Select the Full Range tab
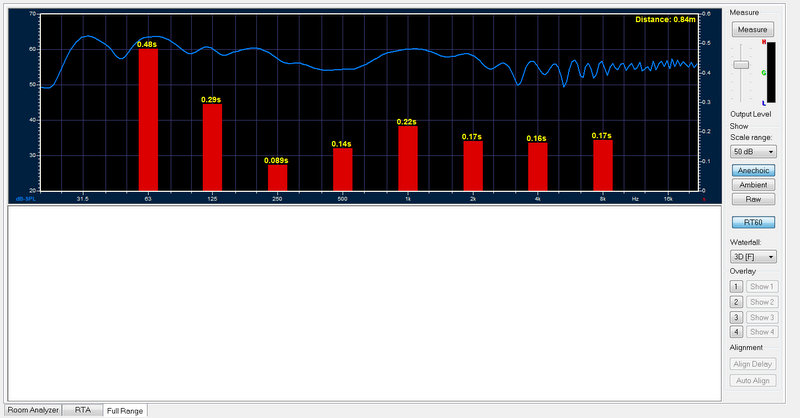Viewport: 800px width, 418px height. 125,411
